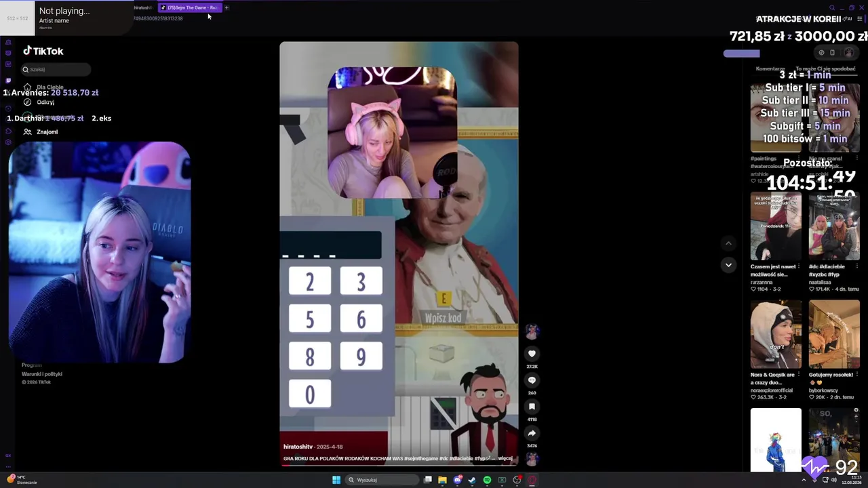This screenshot has height=488, width=868.
Task: Open the Windows Start menu
Action: click(336, 480)
